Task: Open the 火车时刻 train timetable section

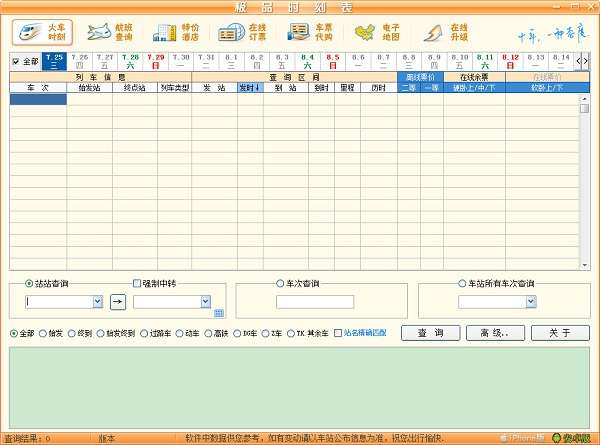Action: coord(43,32)
